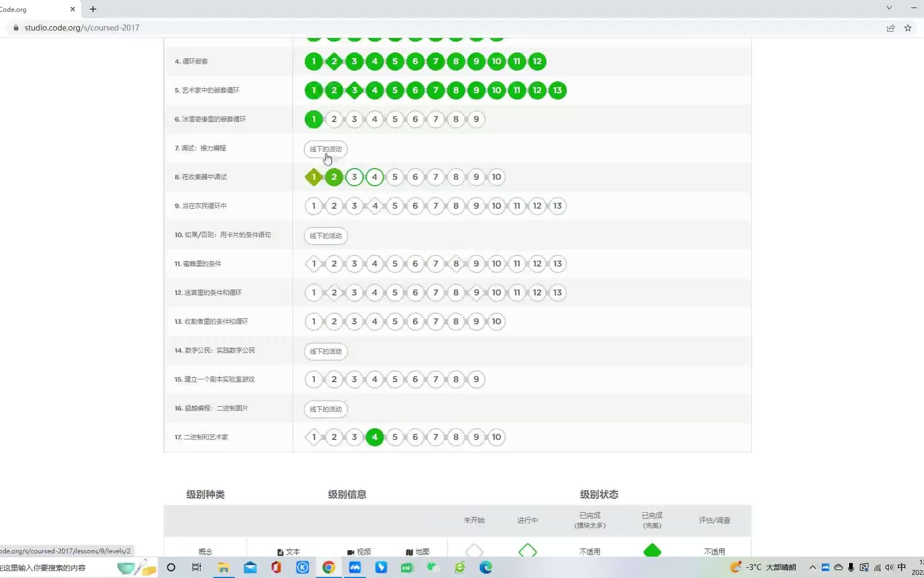Open the 线下的活动 for lesson 16 超越编程
This screenshot has width=924, height=578.
(x=326, y=409)
